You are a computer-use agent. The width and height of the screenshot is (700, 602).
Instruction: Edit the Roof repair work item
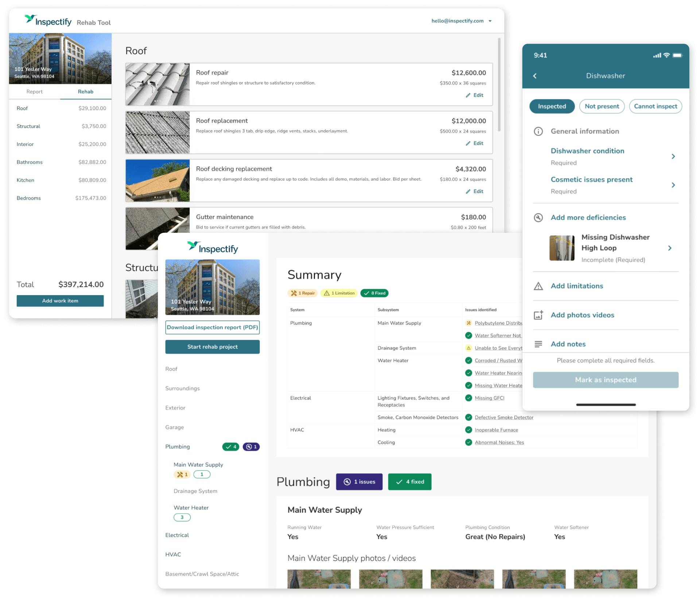click(474, 95)
